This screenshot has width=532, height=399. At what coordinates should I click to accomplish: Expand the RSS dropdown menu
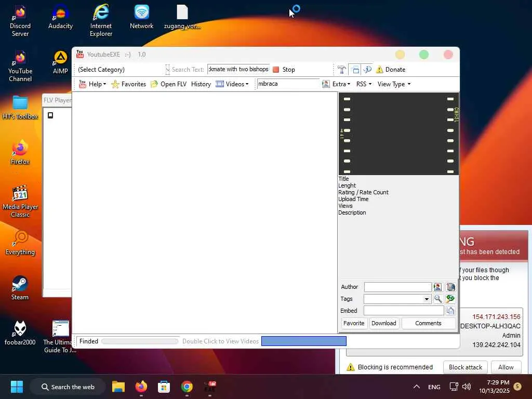point(370,84)
